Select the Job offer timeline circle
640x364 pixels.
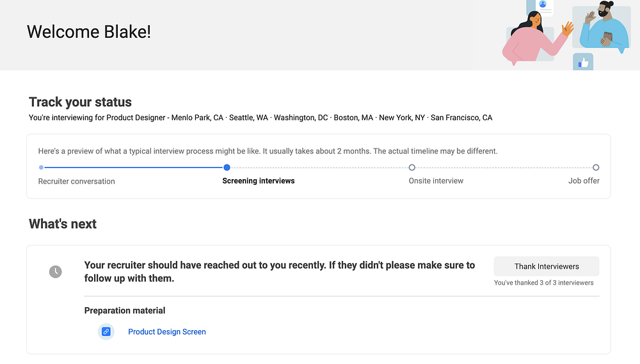click(596, 168)
